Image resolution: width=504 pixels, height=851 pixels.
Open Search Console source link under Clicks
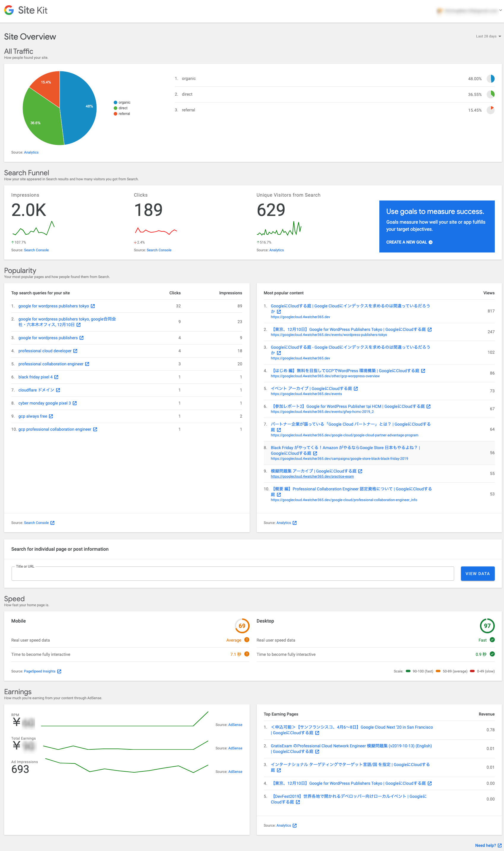point(159,250)
